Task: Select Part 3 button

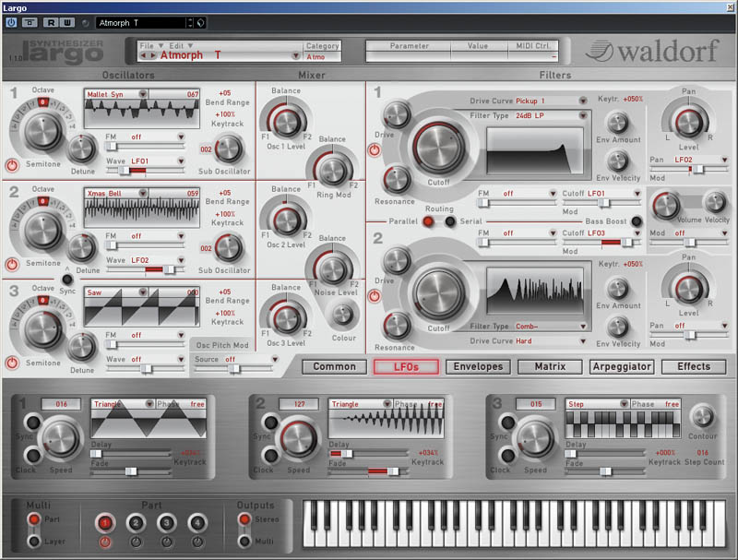Action: tap(166, 522)
